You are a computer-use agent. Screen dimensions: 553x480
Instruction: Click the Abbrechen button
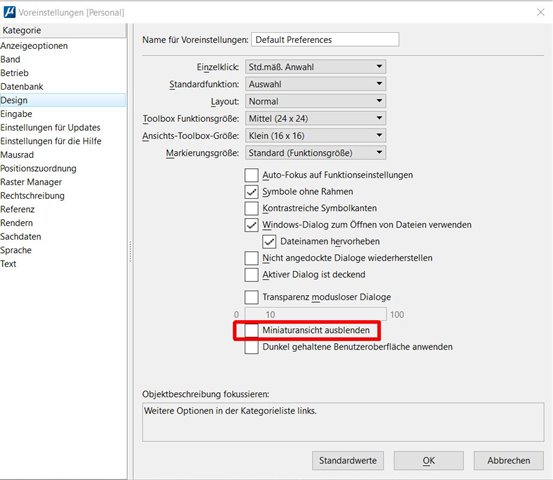pos(509,461)
